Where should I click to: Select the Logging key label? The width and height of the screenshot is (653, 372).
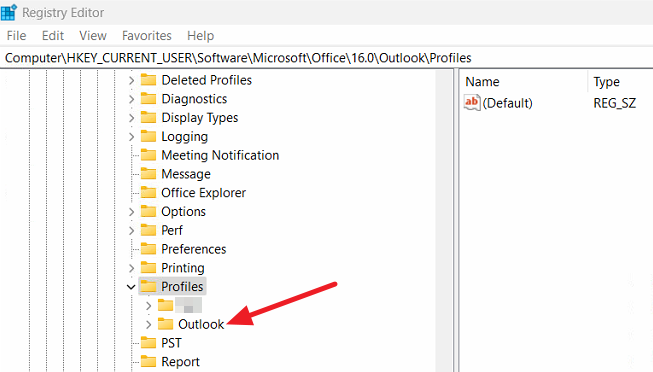[184, 137]
